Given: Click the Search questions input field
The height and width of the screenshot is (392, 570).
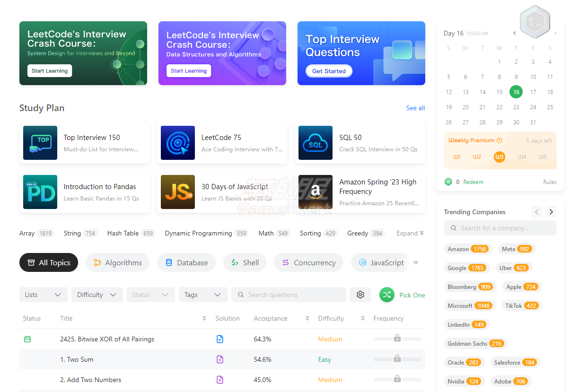Looking at the screenshot, I should pyautogui.click(x=289, y=295).
